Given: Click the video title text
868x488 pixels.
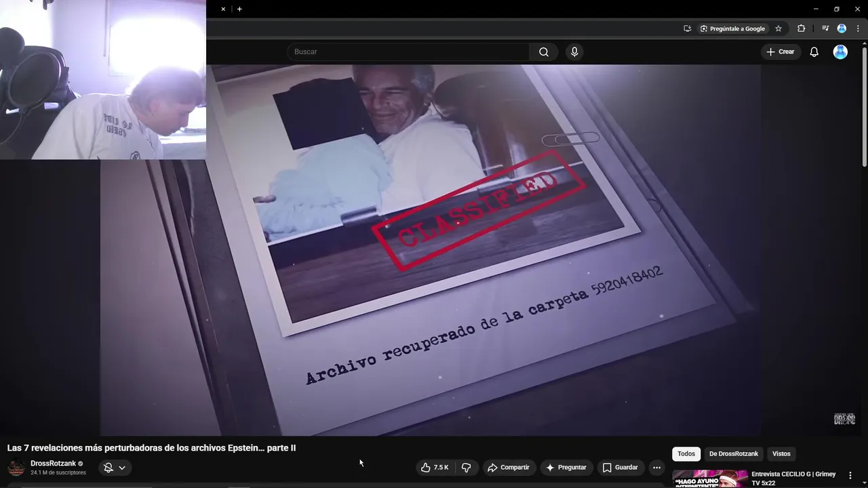Looking at the screenshot, I should pos(151,448).
